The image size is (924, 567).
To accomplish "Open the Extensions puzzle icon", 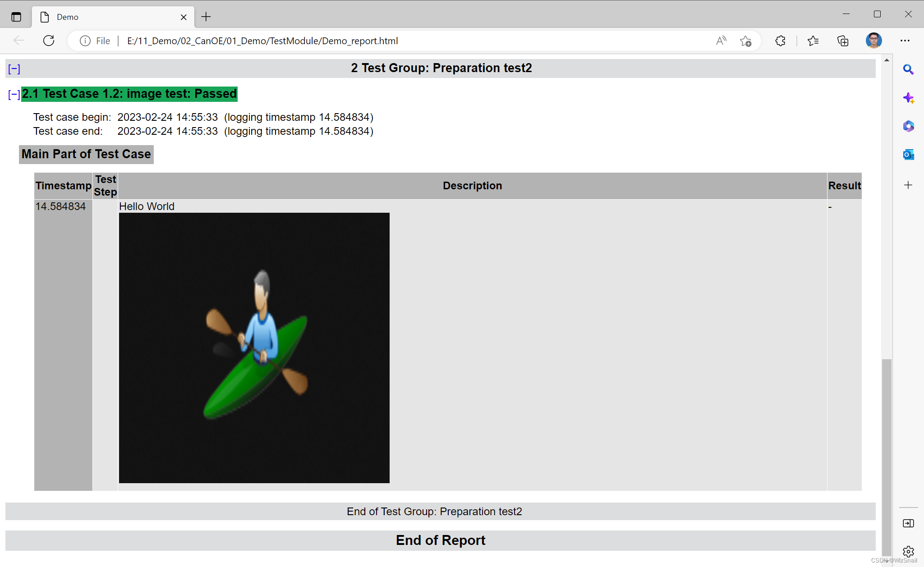I will pyautogui.click(x=780, y=41).
